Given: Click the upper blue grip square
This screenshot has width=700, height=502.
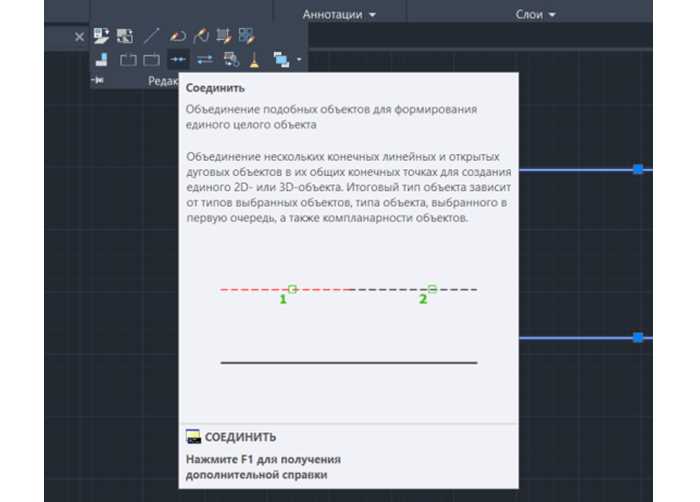Looking at the screenshot, I should (638, 169).
